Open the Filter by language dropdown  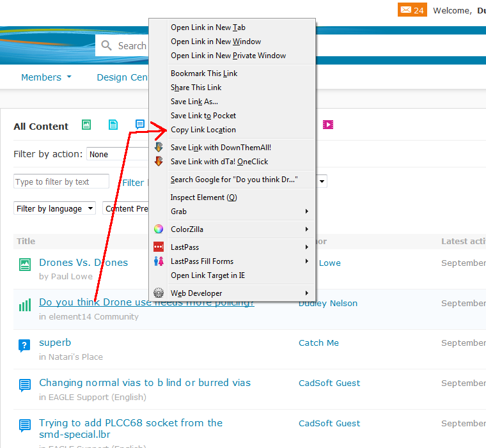[x=54, y=208]
